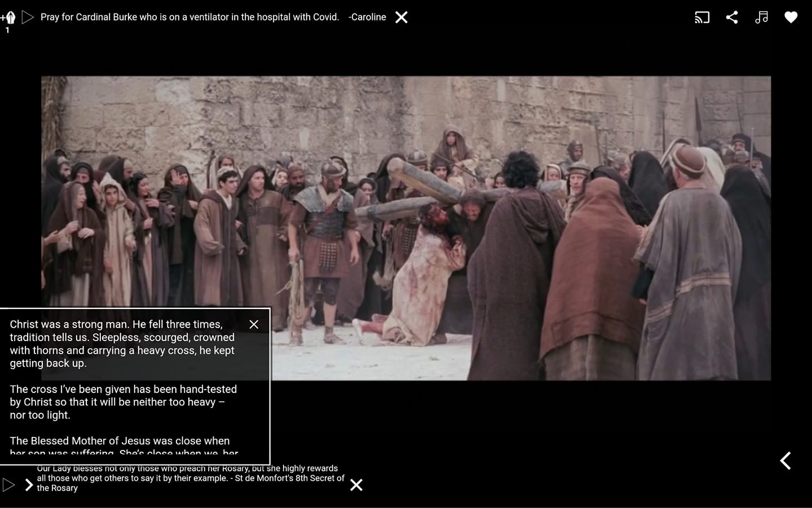Click the "Blessed Mother of Jesus" paragraph
Viewport: 812px width, 508px height.
pyautogui.click(x=120, y=441)
